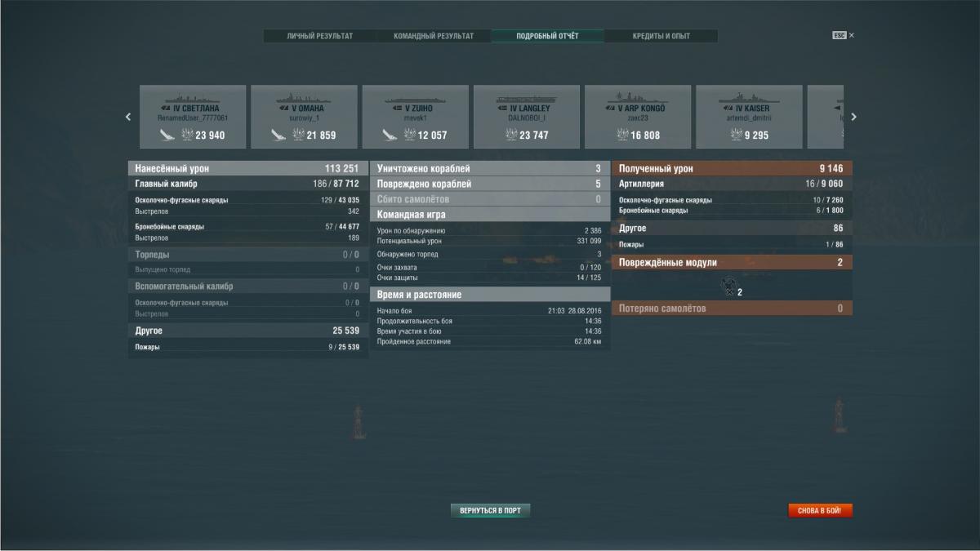980x551 pixels.
Task: Click the Kaiser battleship silhouette icon
Action: [x=749, y=98]
